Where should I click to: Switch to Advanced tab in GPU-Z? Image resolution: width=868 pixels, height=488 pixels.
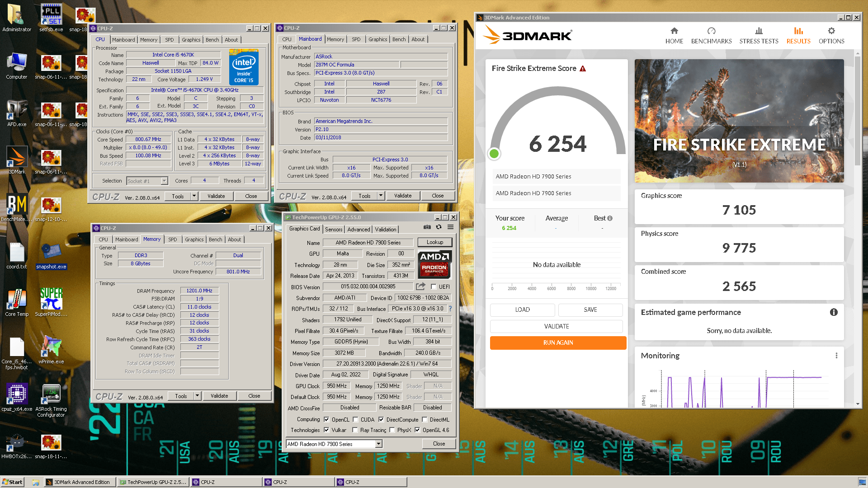coord(359,230)
